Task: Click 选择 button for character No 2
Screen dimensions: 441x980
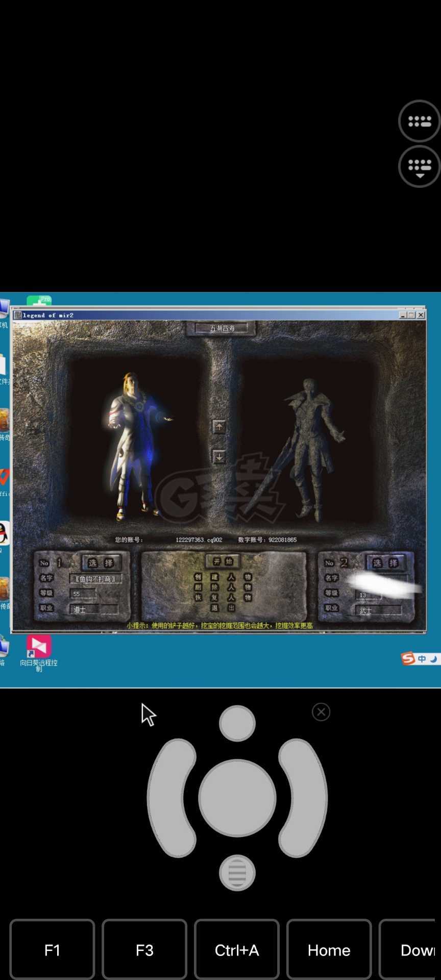Action: click(x=385, y=563)
